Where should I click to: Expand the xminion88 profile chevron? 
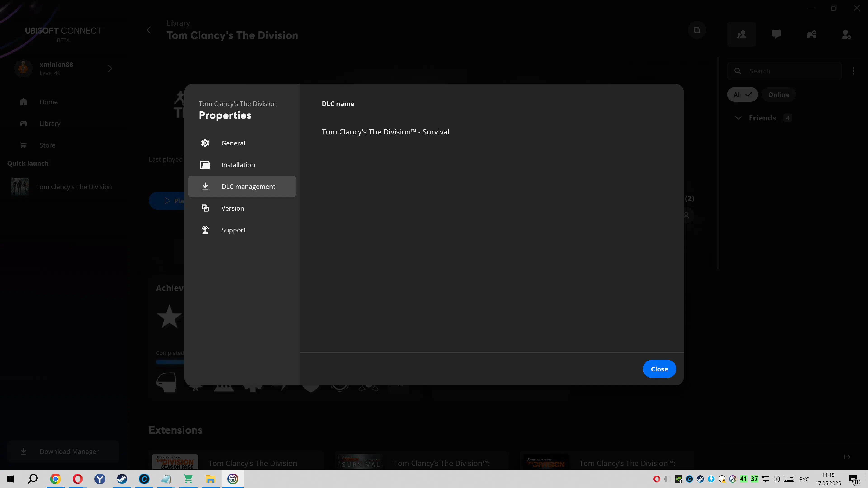point(110,69)
